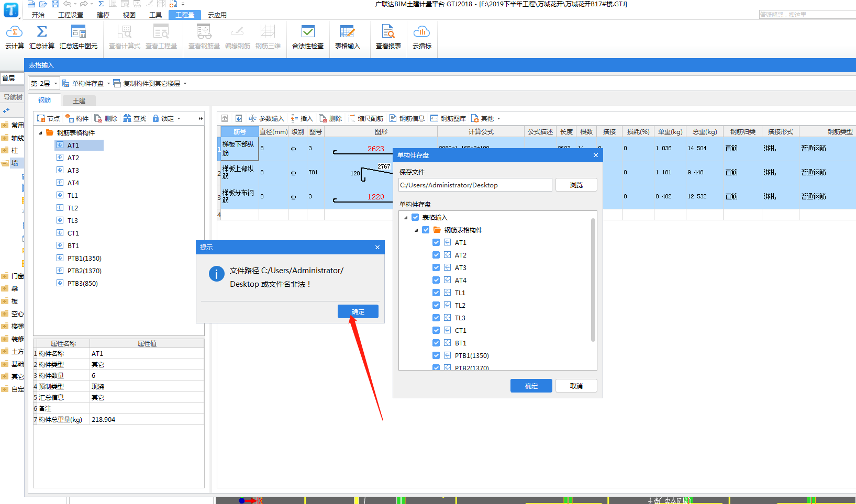Click 浏览 browse button
The width and height of the screenshot is (856, 504).
(x=576, y=185)
